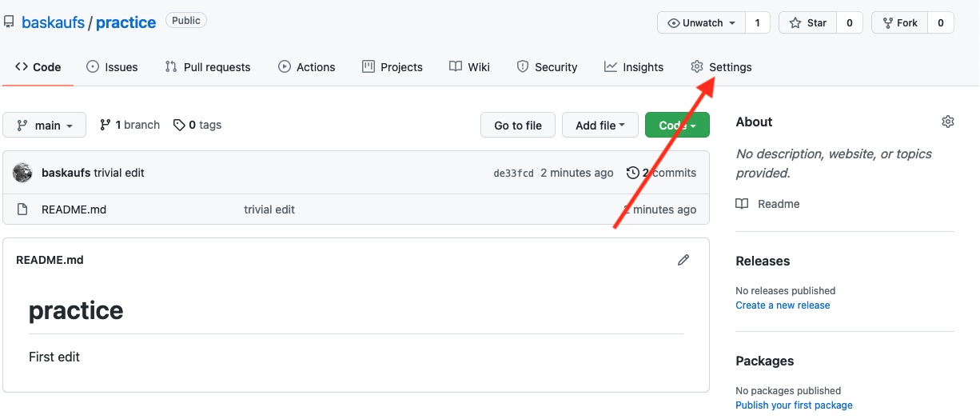This screenshot has height=419, width=980.
Task: Open commit hash de33fcd
Action: [x=513, y=173]
